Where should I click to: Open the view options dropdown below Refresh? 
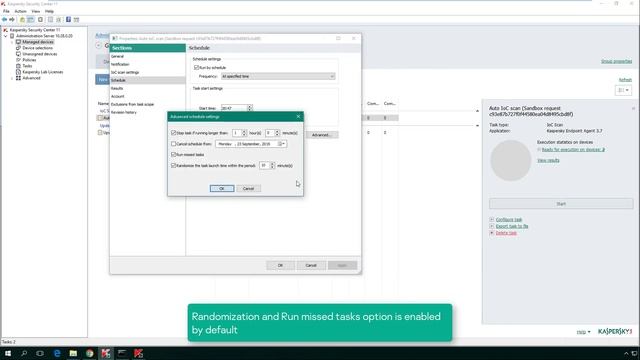pyautogui.click(x=623, y=90)
